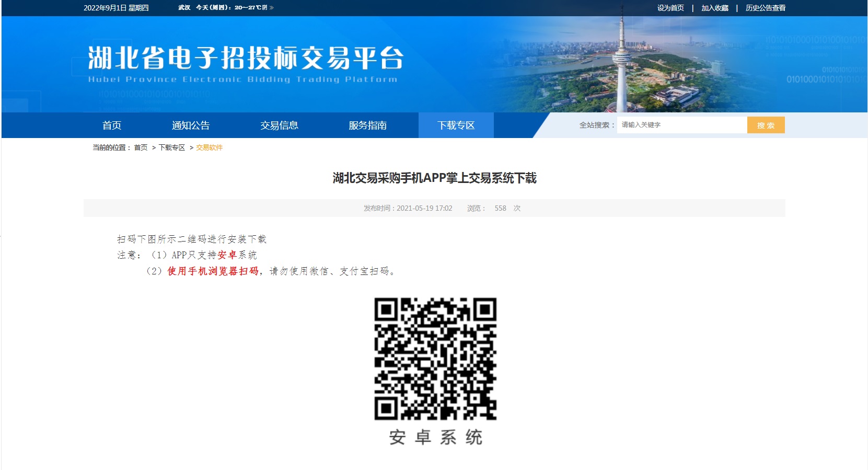
Task: Click the Android app QR code image
Action: 435,359
